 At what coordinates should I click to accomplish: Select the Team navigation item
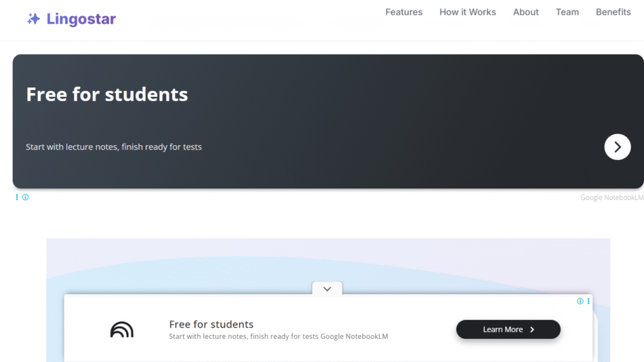[x=567, y=12]
